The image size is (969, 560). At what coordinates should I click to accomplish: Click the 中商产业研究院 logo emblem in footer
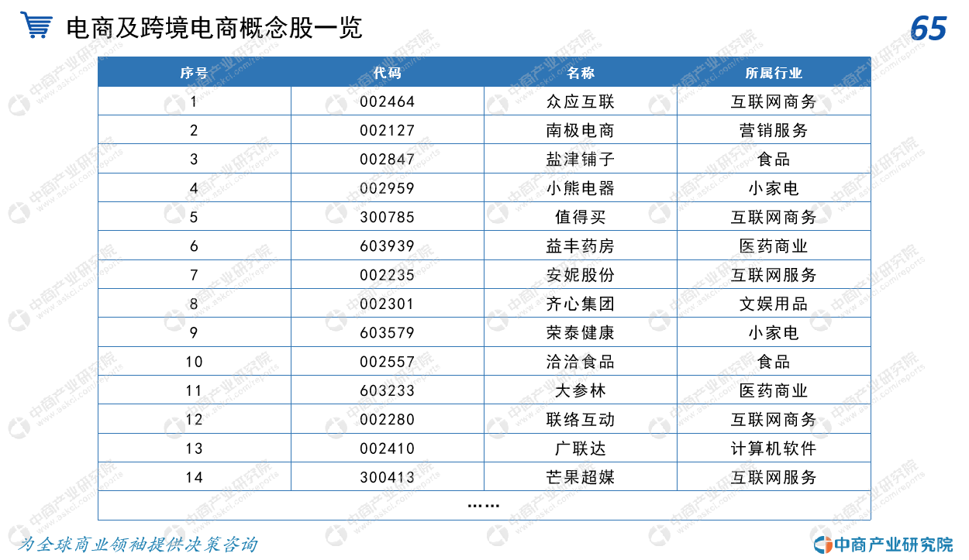[x=822, y=544]
